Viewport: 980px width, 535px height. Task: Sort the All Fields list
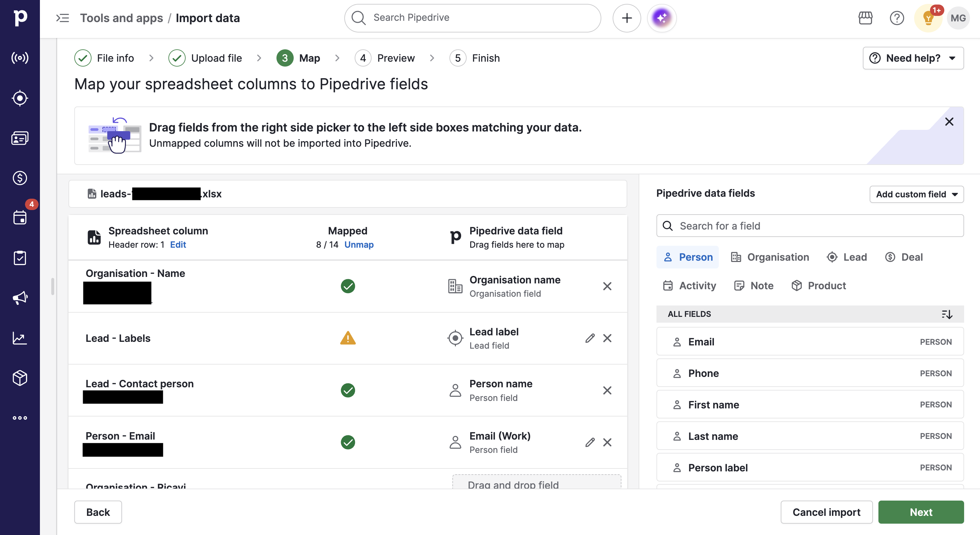(947, 314)
